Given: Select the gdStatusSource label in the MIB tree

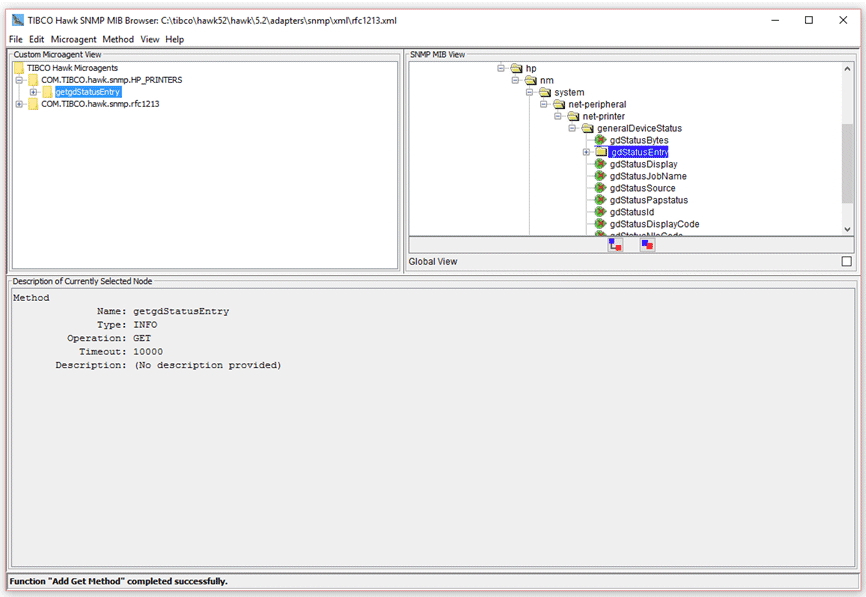Looking at the screenshot, I should click(x=642, y=188).
